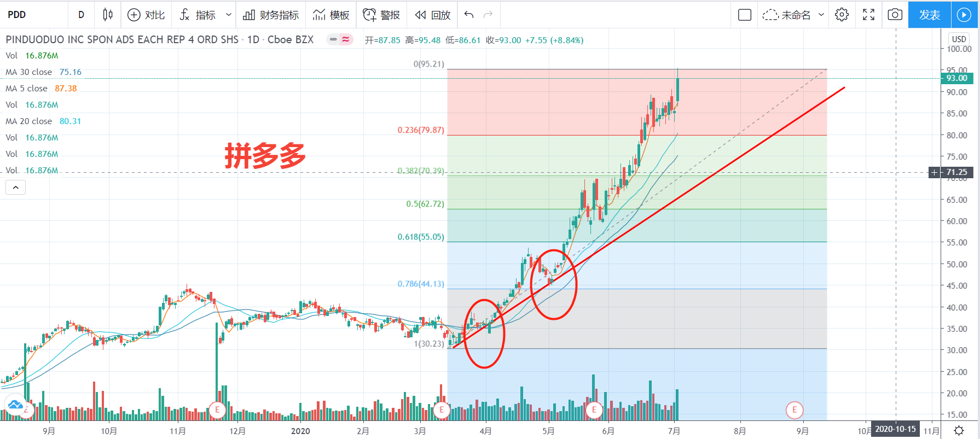This screenshot has width=980, height=439.
Task: Click the plus button at 71.25 price
Action: (934, 173)
